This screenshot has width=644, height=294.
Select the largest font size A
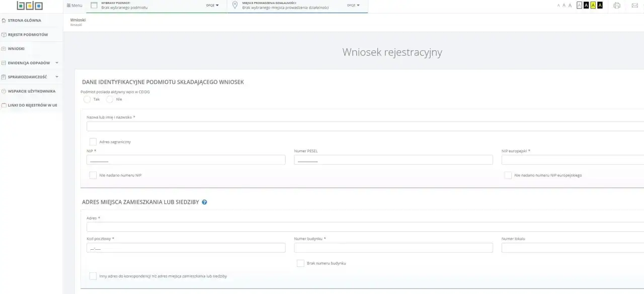570,6
